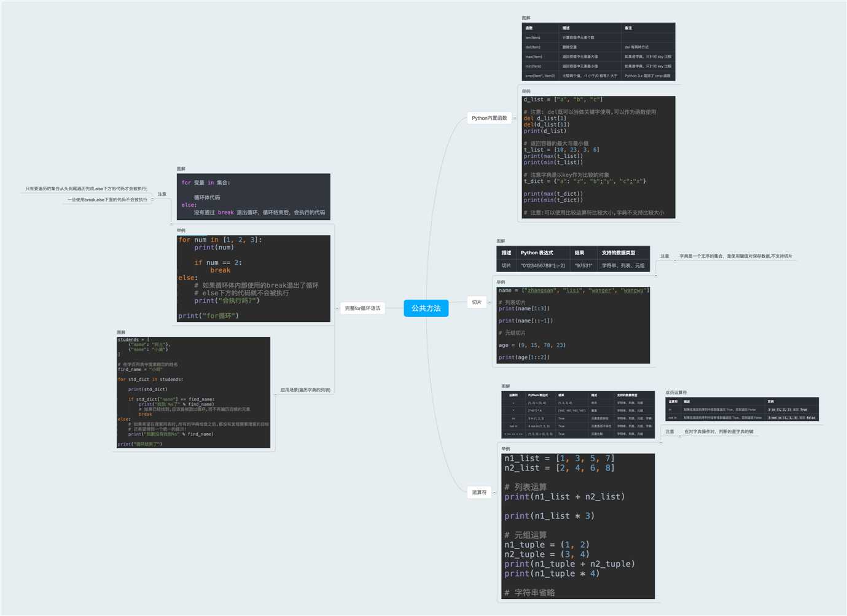Viewport: 847px width, 616px height.
Task: Click the 支持的数据类型 header in slice table
Action: point(619,252)
